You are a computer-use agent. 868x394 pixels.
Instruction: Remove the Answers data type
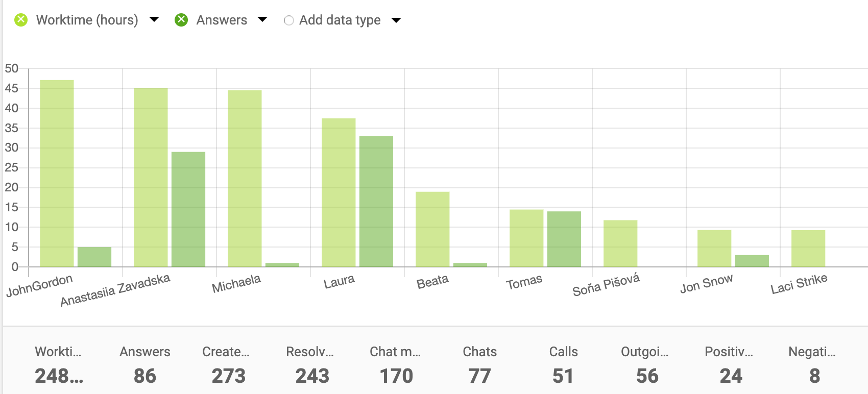[182, 19]
